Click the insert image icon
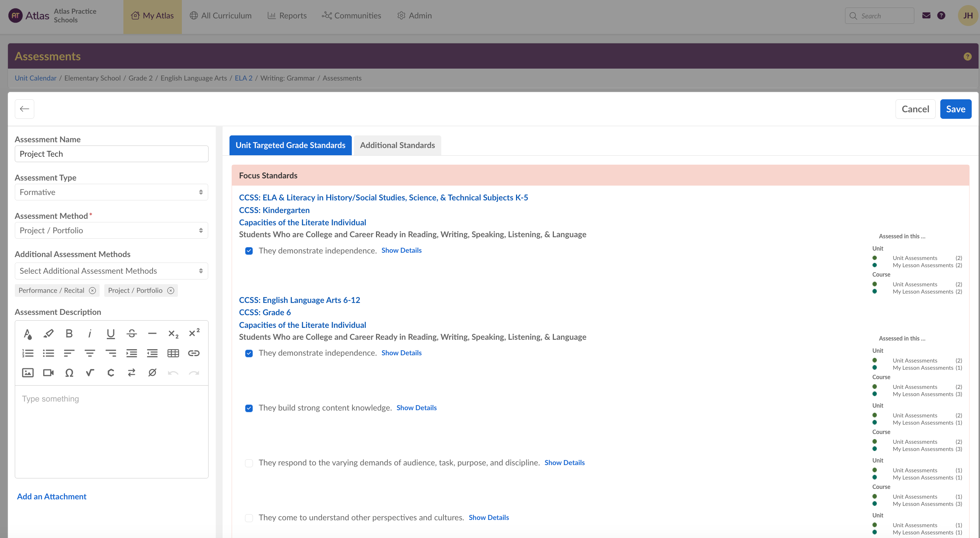980x538 pixels. (28, 372)
